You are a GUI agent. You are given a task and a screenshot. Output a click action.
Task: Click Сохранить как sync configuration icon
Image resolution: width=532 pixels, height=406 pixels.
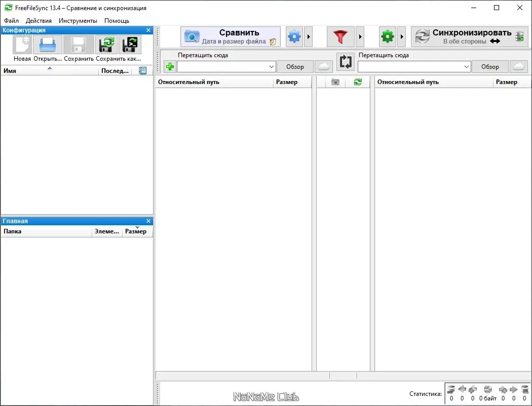point(106,45)
